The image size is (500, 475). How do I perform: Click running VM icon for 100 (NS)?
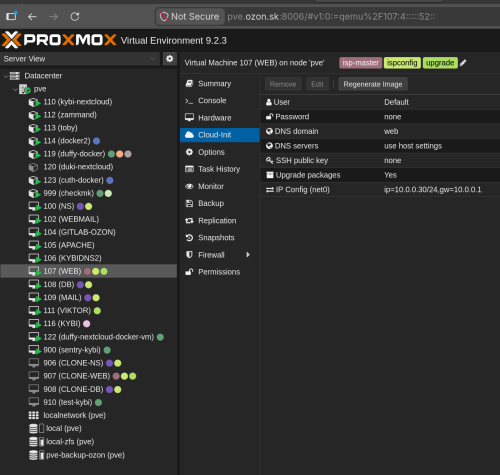coord(34,207)
